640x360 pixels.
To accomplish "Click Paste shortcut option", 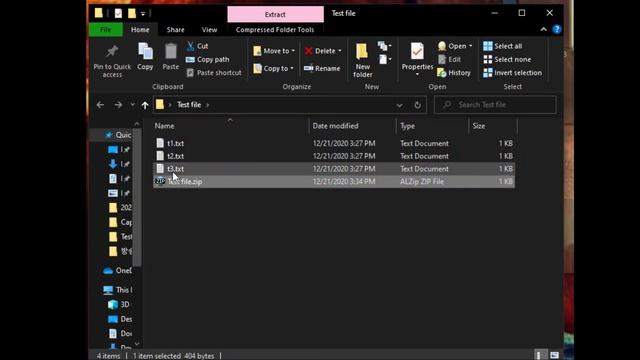I will (214, 73).
